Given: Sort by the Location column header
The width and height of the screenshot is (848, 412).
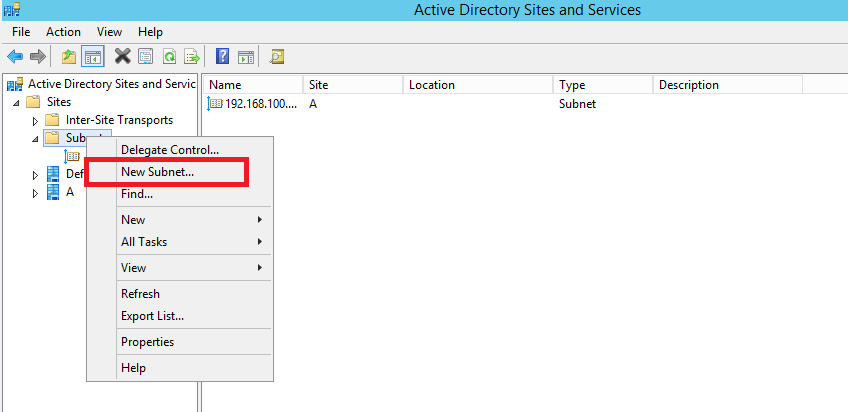Looking at the screenshot, I should click(478, 85).
